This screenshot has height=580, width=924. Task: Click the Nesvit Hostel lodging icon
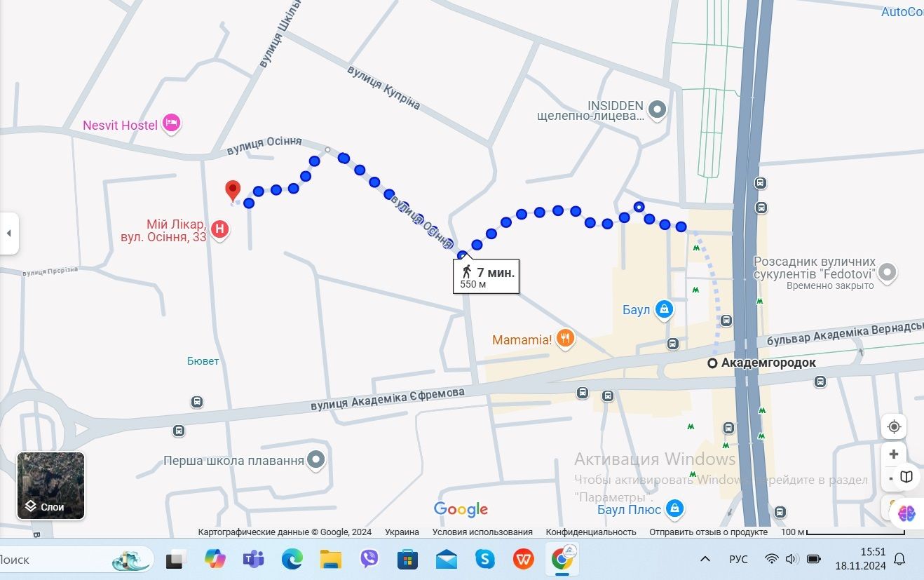172,124
